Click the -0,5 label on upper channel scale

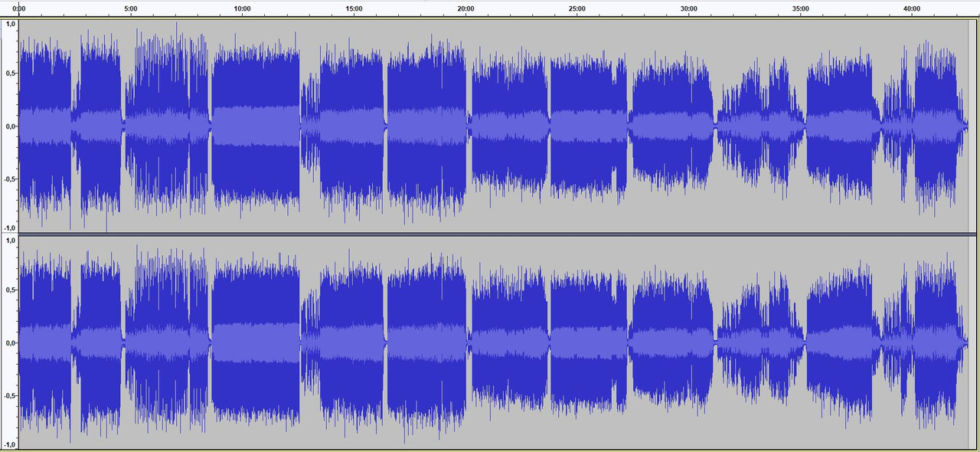pyautogui.click(x=8, y=179)
